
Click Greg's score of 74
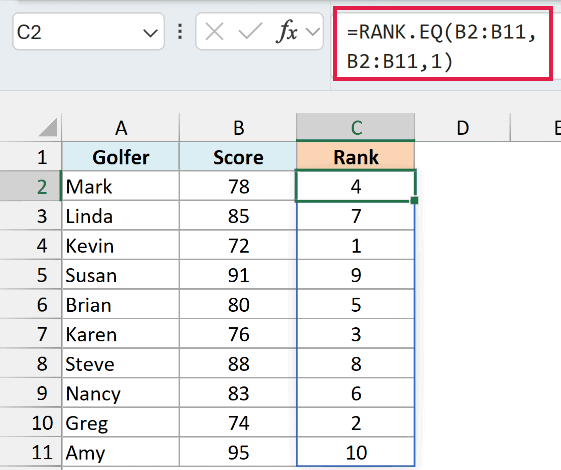pyautogui.click(x=238, y=422)
